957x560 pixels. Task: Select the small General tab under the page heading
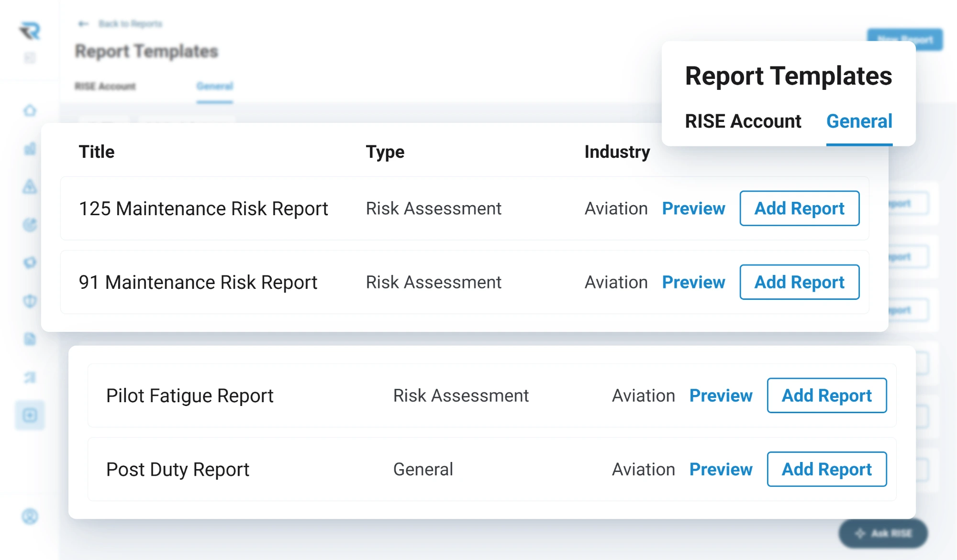[214, 87]
